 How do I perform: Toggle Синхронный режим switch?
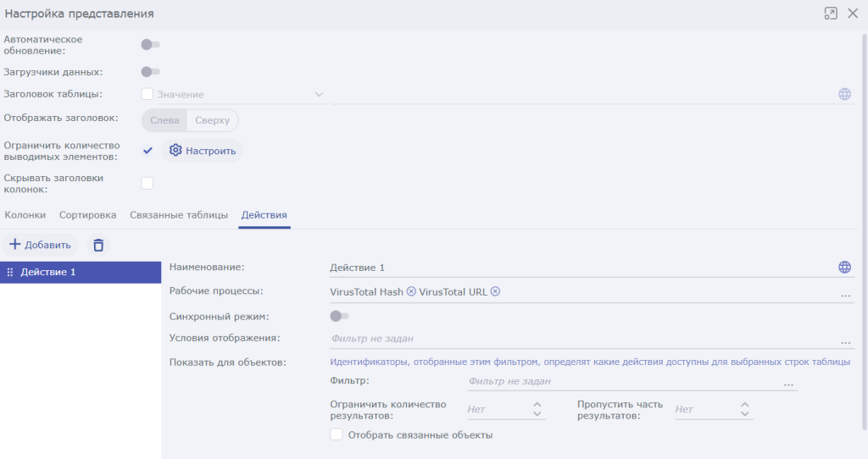click(x=339, y=316)
